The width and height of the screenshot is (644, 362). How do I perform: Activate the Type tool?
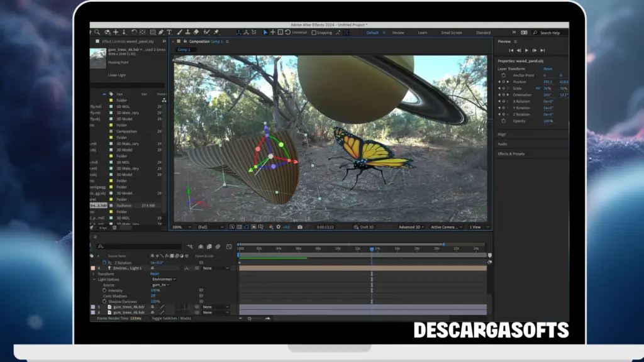point(169,31)
